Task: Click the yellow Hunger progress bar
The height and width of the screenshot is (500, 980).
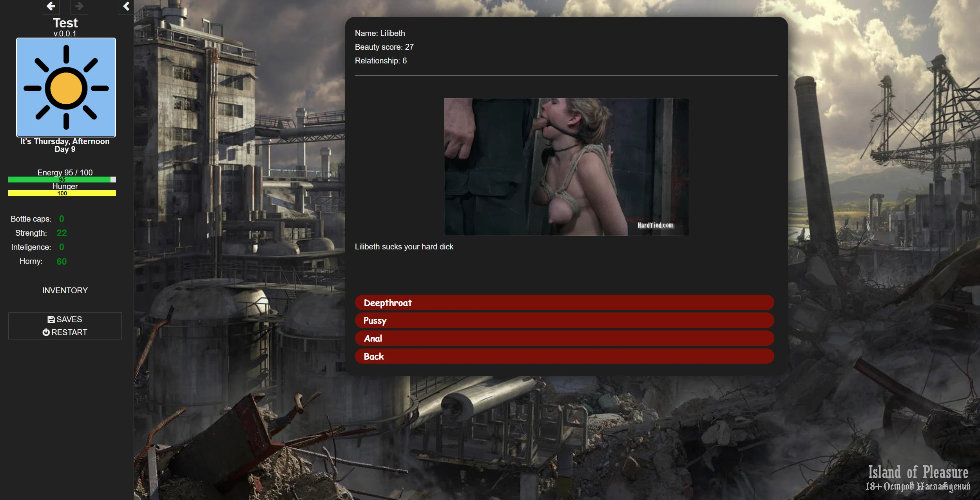Action: 62,193
